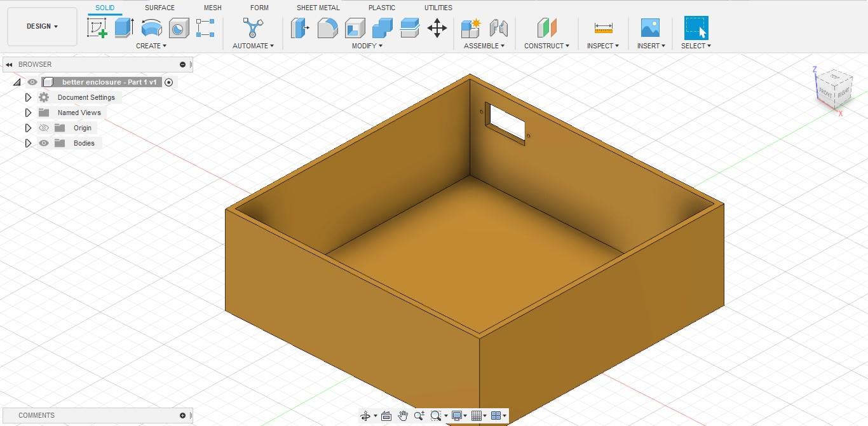Expand the Origin tree node

pos(28,128)
